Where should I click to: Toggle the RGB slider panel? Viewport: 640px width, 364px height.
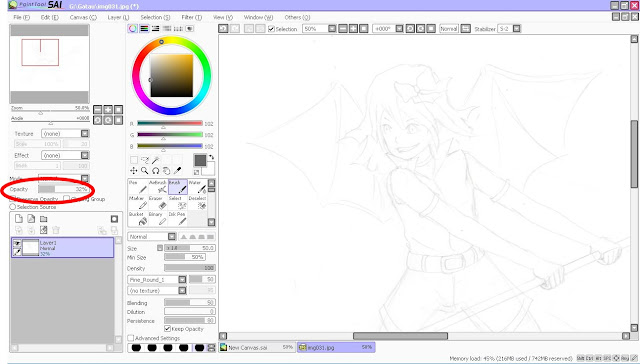[x=144, y=29]
